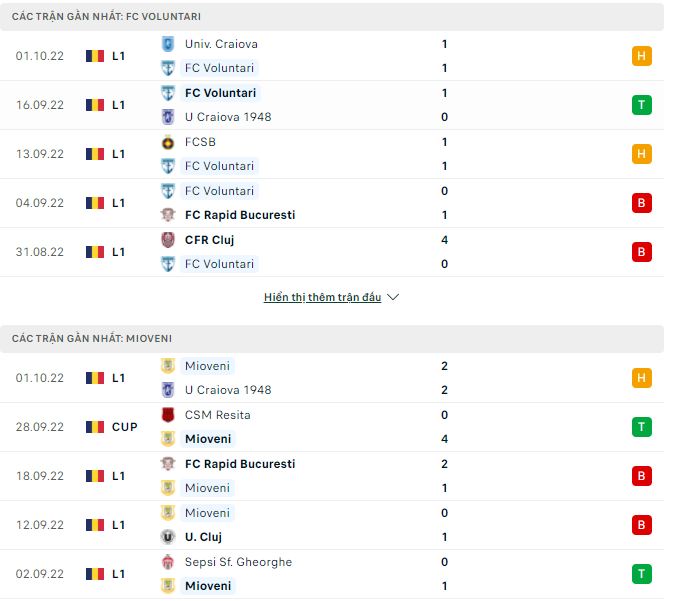Click the U. Cluj club logo
673x601 pixels.
coord(168,537)
